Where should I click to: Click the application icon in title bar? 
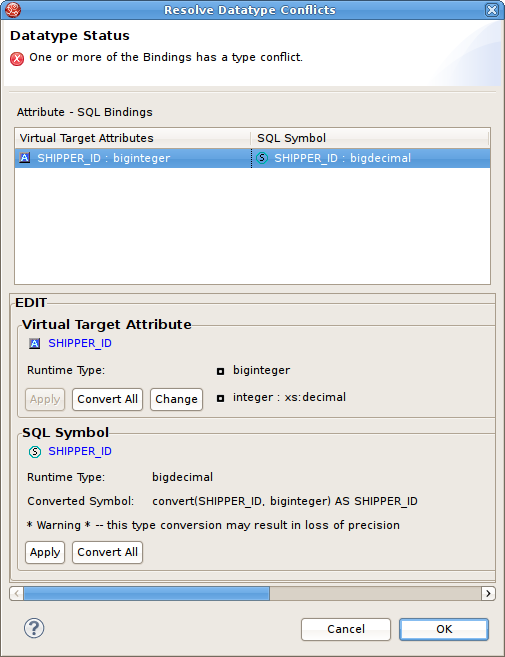click(13, 10)
